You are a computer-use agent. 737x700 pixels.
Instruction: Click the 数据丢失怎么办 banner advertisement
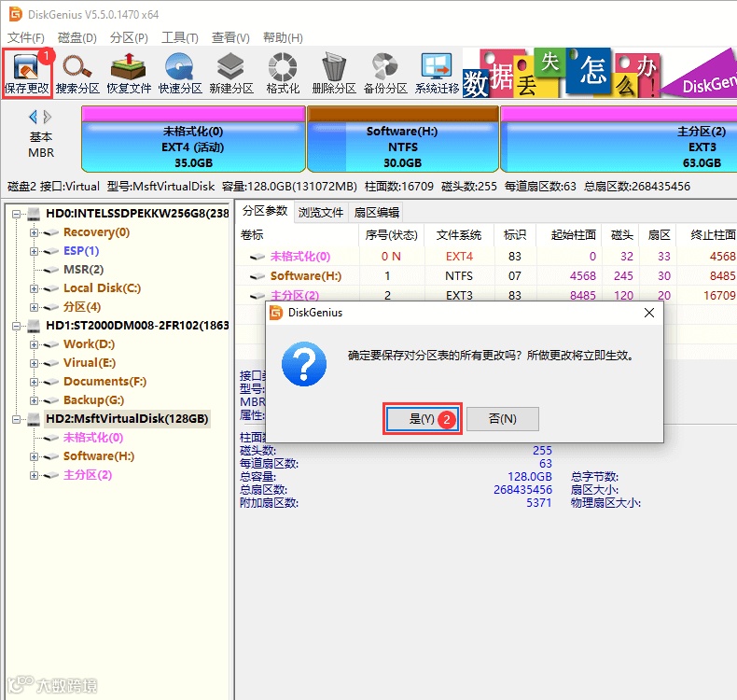coord(599,73)
